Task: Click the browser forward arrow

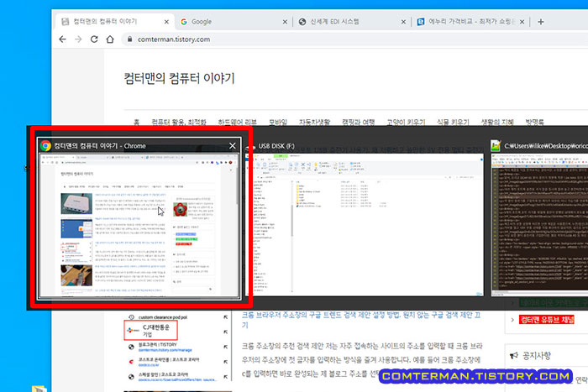Action: pos(78,39)
